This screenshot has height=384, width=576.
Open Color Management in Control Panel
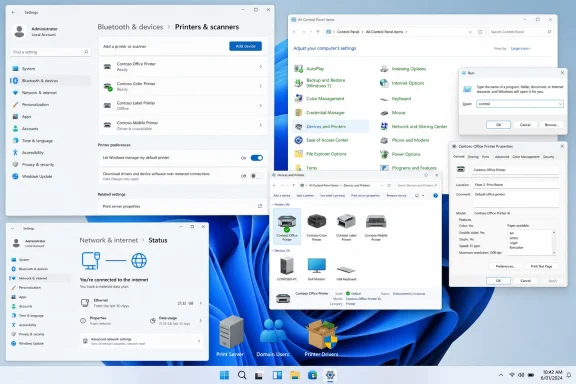[320, 98]
